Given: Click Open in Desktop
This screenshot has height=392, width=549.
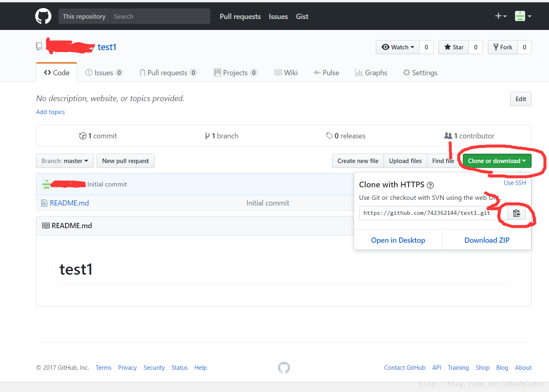Looking at the screenshot, I should tap(398, 240).
